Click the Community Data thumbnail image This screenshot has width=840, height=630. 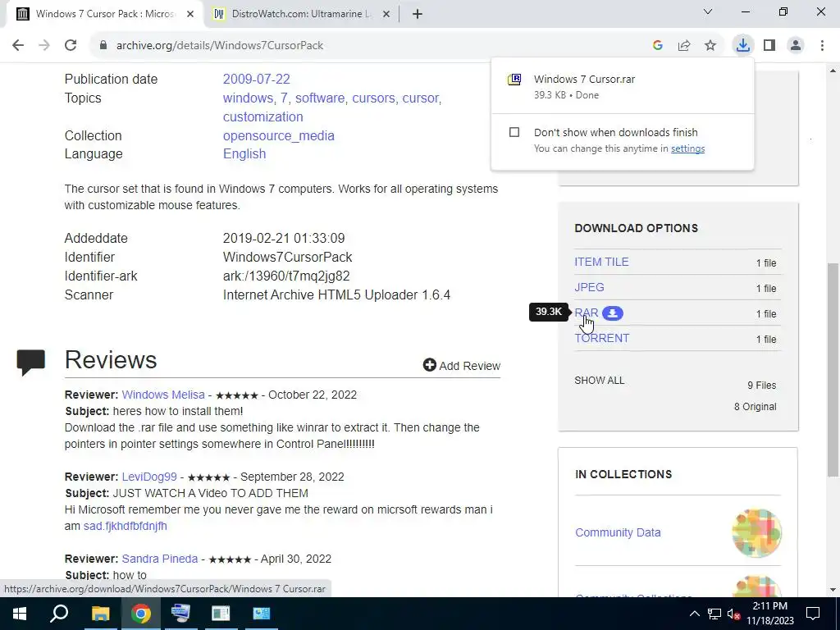756,533
